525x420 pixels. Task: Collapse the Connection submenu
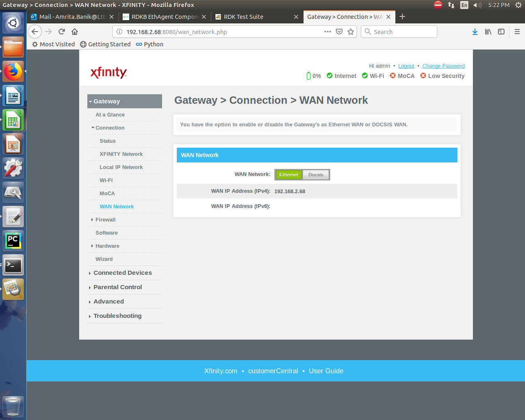(x=110, y=128)
